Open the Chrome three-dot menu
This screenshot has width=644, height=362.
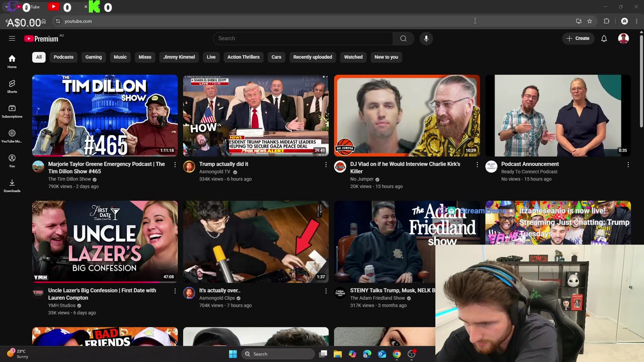click(x=637, y=21)
